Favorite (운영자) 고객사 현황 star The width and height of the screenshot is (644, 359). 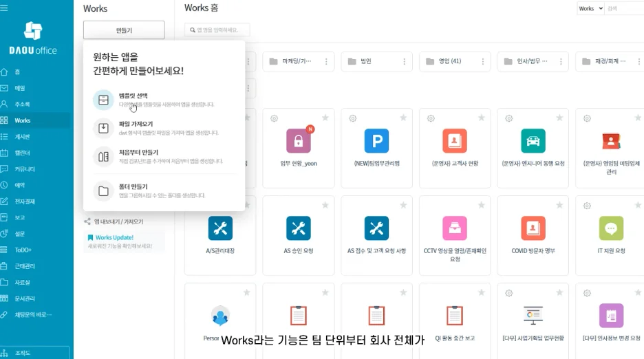pos(482,118)
